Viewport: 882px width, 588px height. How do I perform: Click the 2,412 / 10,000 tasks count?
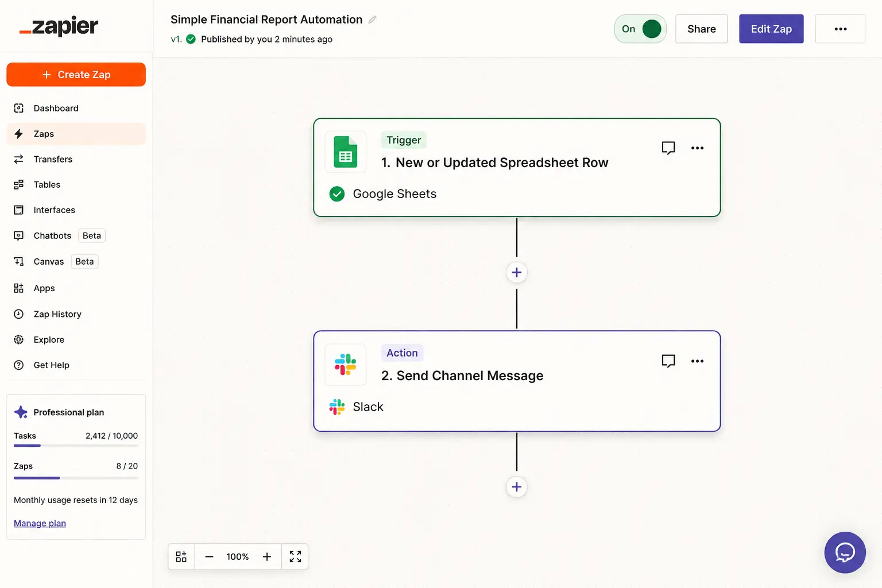point(111,436)
